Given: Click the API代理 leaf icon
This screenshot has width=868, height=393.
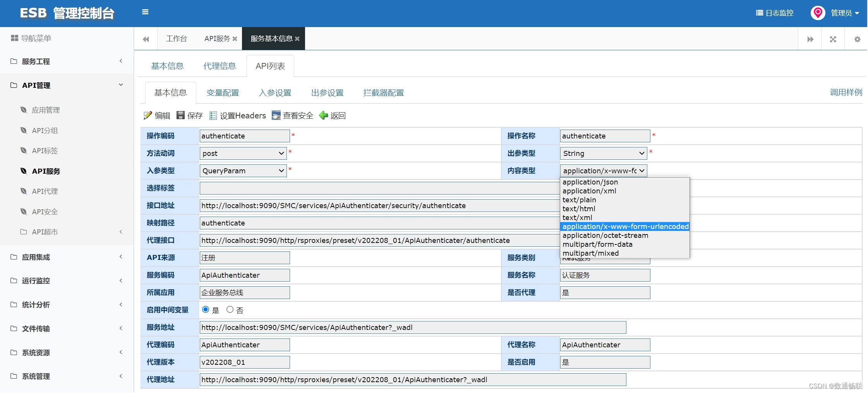Looking at the screenshot, I should coord(24,191).
